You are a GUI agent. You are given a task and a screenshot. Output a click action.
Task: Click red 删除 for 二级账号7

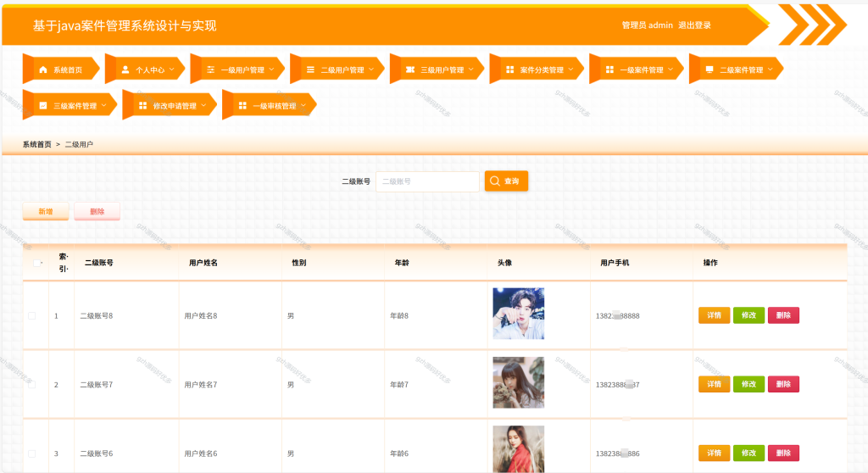[x=783, y=384]
